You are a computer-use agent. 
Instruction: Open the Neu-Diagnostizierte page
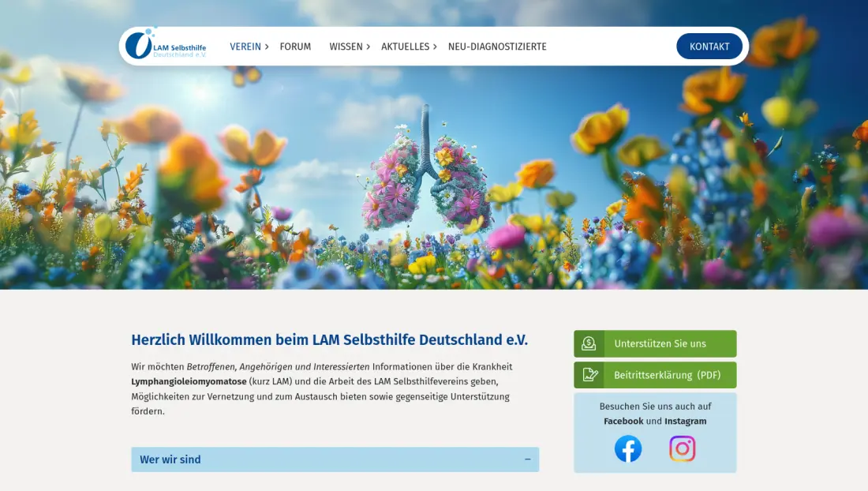click(497, 47)
